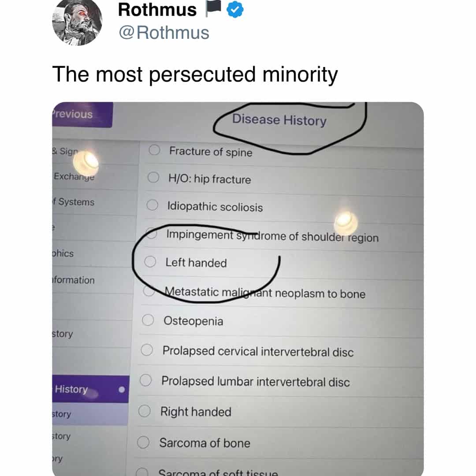Select Prolapsed lumbar intervertebral disc option

[x=146, y=380]
